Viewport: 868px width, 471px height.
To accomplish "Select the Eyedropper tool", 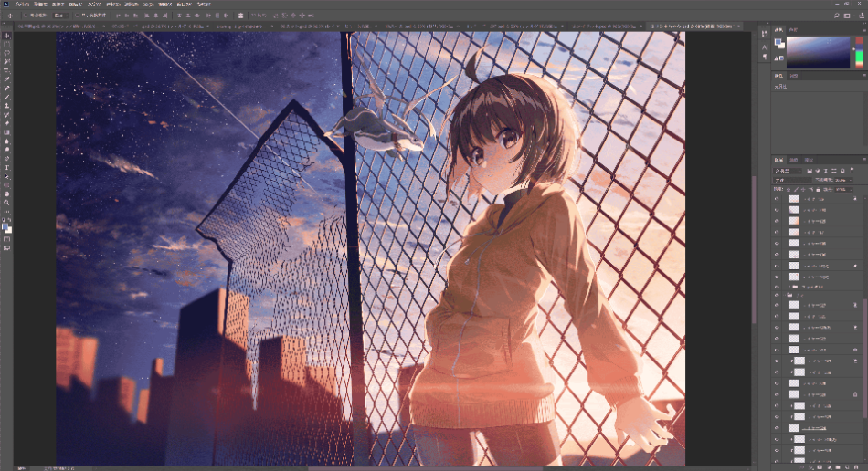I will pos(6,79).
